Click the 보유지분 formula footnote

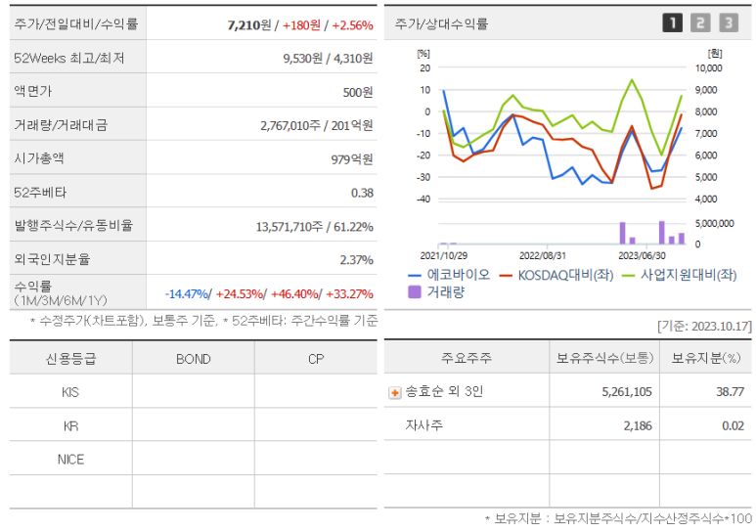pos(618,518)
